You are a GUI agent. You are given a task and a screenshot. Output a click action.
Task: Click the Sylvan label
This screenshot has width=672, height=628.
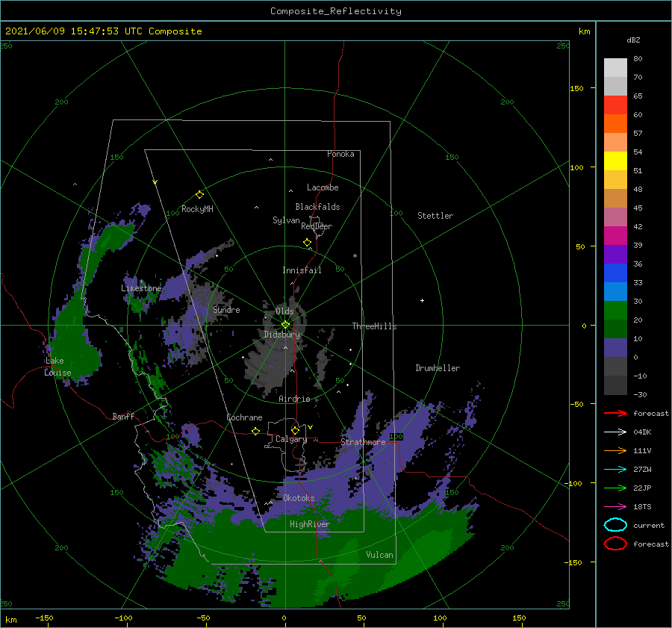coord(286,220)
